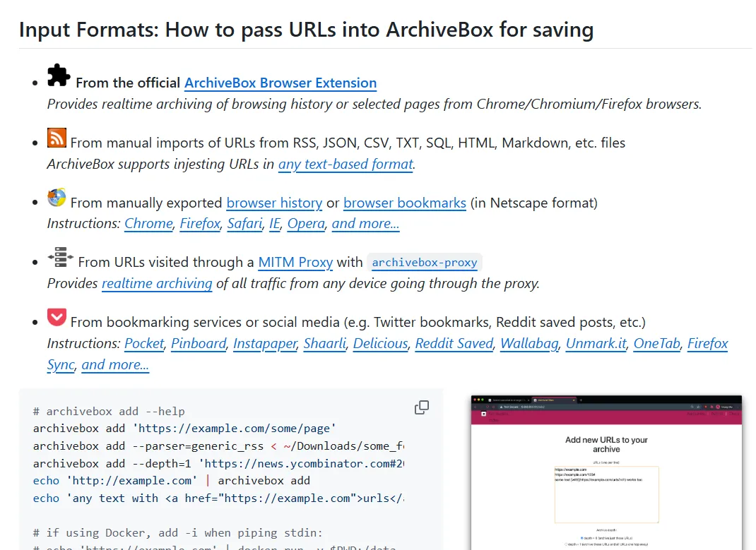Open the ArchiveBox Browser Extension link

click(x=280, y=83)
